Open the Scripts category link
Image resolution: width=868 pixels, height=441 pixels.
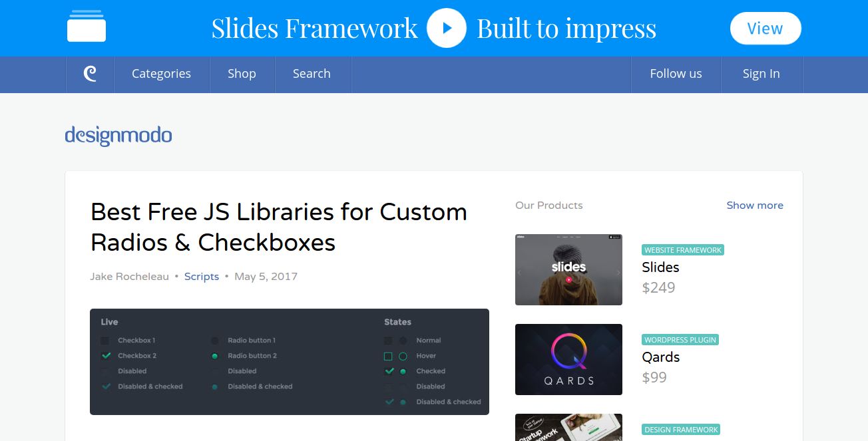click(202, 277)
